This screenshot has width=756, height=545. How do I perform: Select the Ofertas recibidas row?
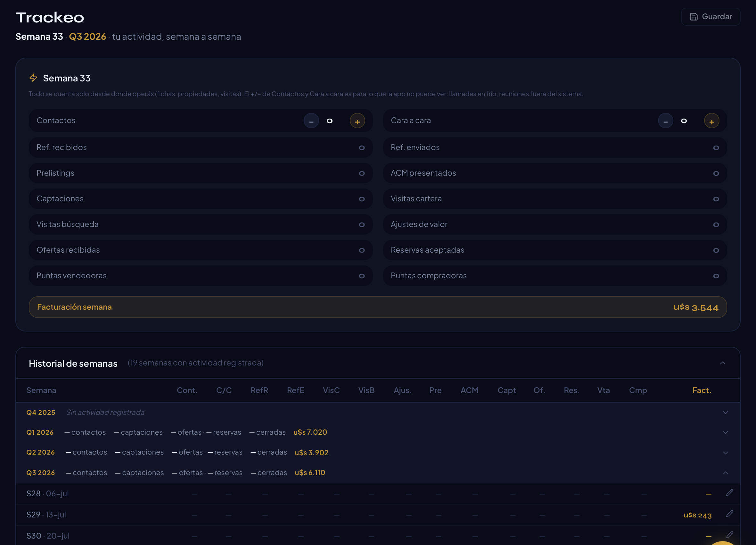(x=201, y=250)
